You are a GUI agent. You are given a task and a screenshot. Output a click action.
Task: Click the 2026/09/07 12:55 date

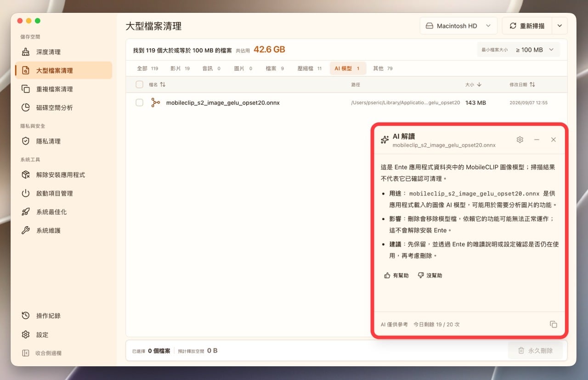[x=528, y=103]
